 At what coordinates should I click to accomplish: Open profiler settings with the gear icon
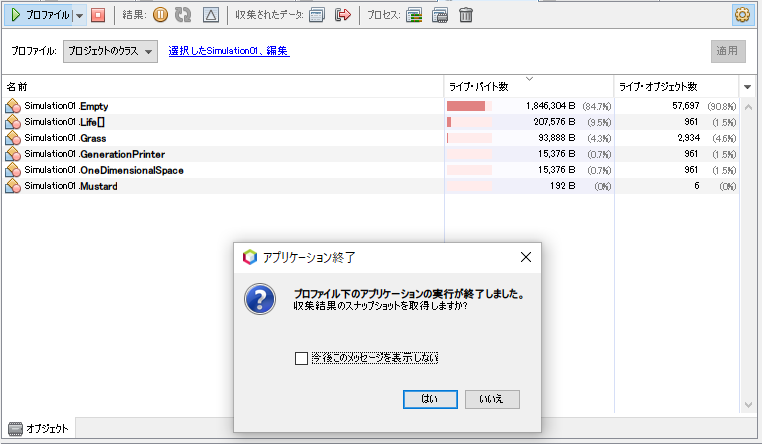(x=743, y=15)
